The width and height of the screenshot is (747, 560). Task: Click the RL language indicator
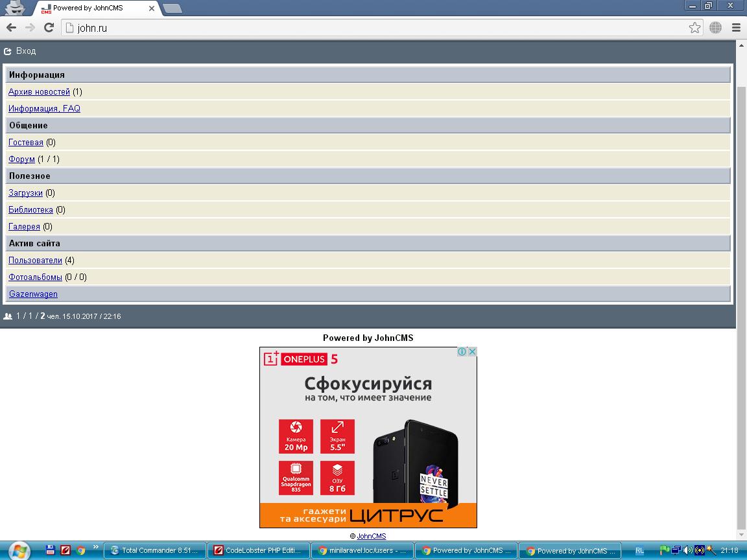coord(639,550)
